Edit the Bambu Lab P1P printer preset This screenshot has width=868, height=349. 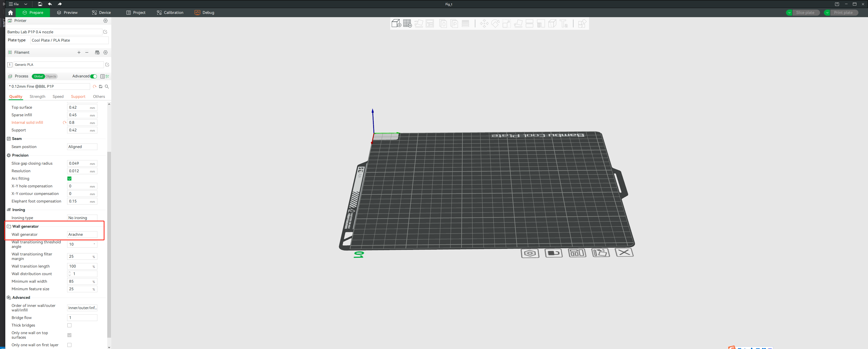(105, 32)
